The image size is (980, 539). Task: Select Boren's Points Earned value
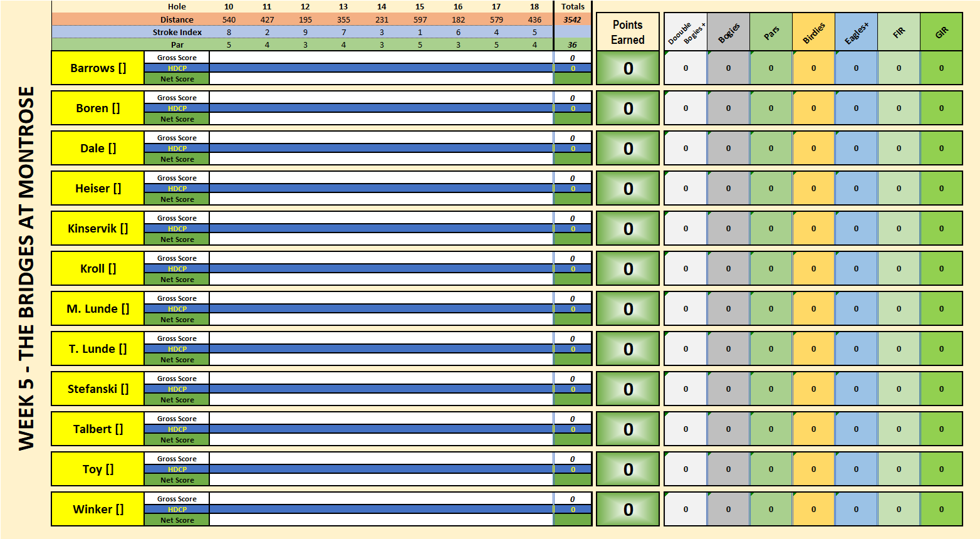point(627,108)
